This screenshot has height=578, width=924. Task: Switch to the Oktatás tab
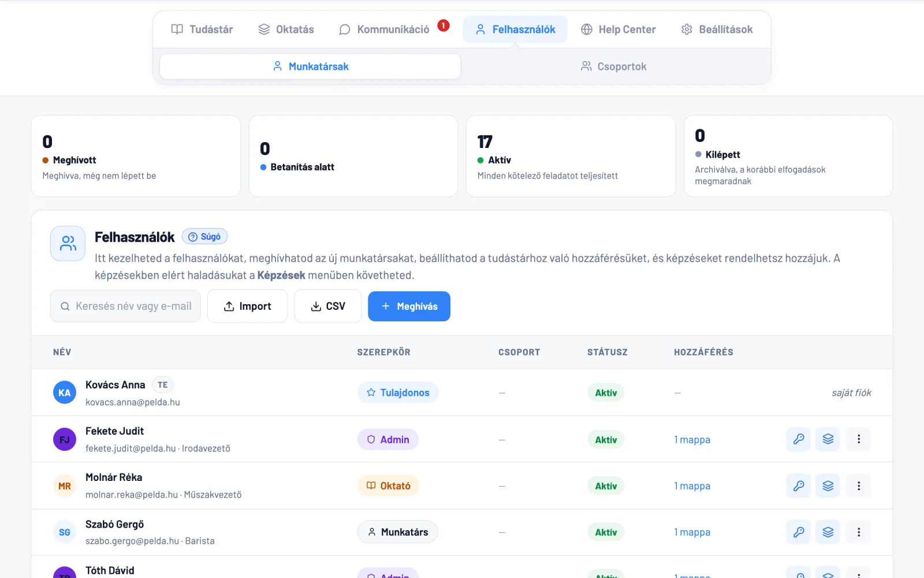tap(286, 29)
